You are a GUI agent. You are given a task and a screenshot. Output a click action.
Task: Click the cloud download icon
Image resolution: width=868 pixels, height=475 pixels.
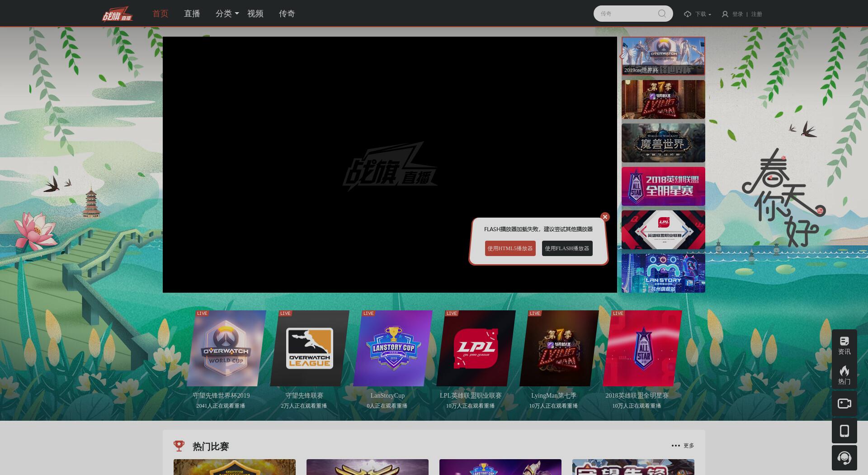click(x=688, y=14)
